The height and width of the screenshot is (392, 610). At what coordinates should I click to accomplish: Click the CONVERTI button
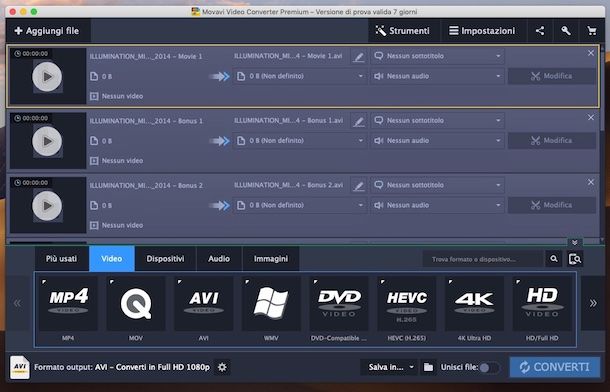pyautogui.click(x=555, y=367)
